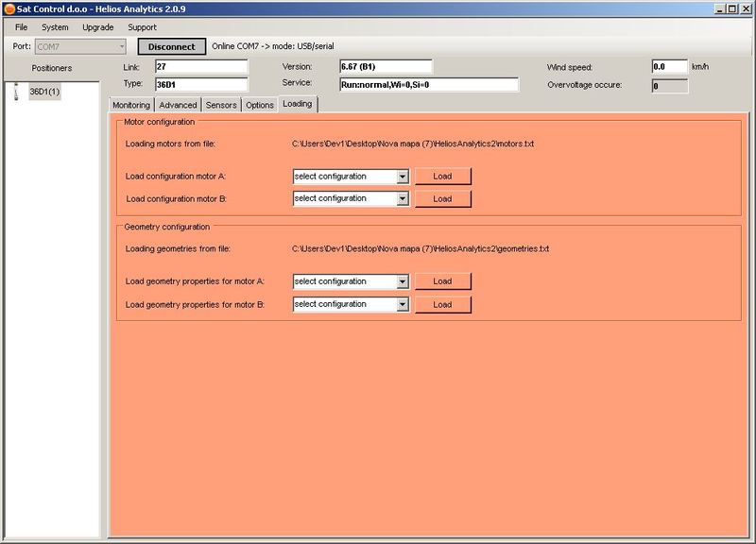Click the Motor configuration group label
This screenshot has width=756, height=544.
coord(159,122)
